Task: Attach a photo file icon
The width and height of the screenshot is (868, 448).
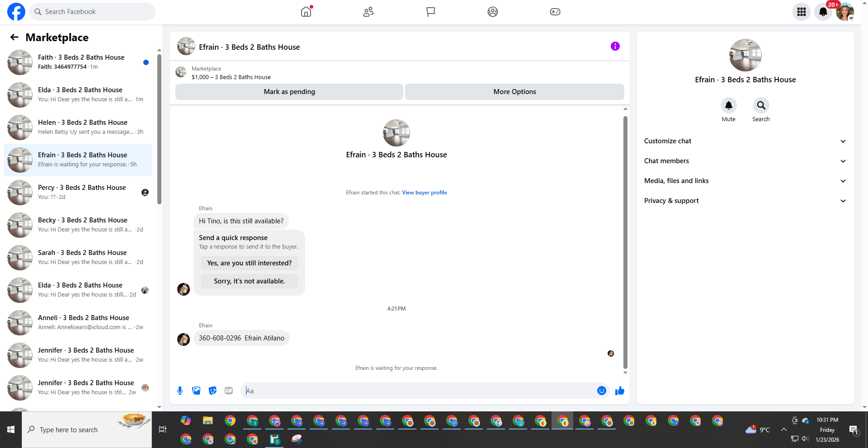Action: click(x=196, y=391)
